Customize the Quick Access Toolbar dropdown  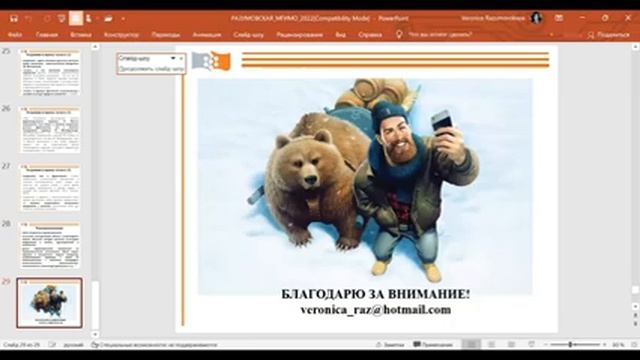(123, 19)
